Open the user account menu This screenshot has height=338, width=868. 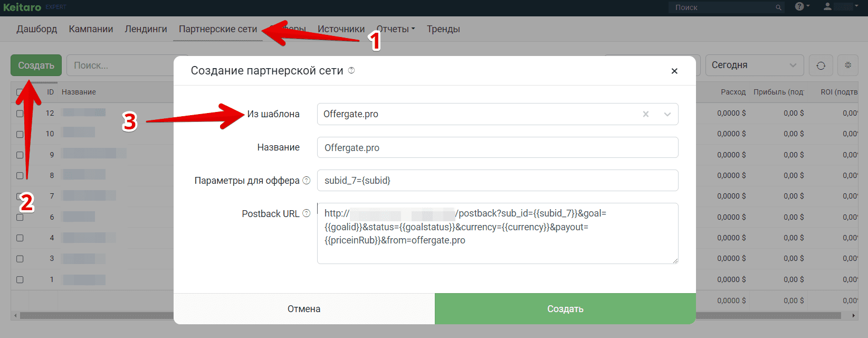click(x=841, y=6)
